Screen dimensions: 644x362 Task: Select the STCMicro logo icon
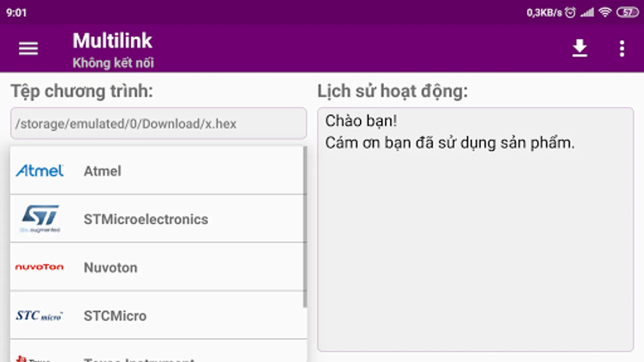pos(39,316)
